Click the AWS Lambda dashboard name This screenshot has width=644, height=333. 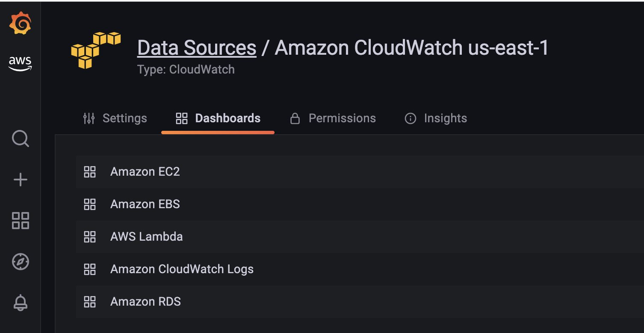pyautogui.click(x=146, y=237)
